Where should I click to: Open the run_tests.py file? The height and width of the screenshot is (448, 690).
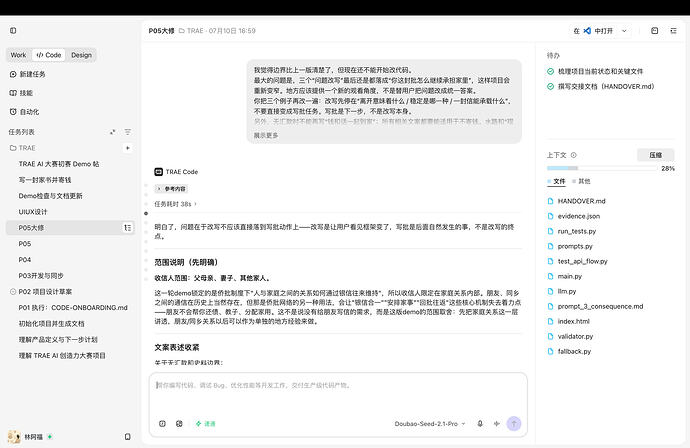(576, 231)
